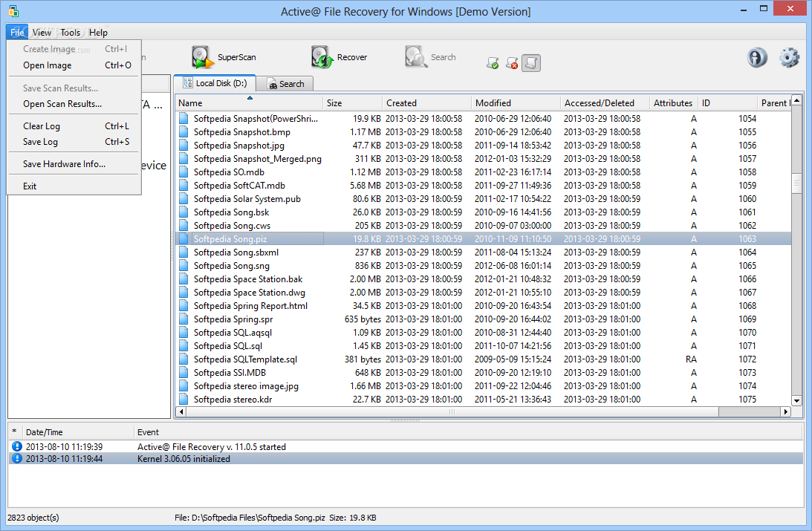Viewport: 812px width, 531px height.
Task: Start a SuperScan of the disk
Action: [x=224, y=57]
